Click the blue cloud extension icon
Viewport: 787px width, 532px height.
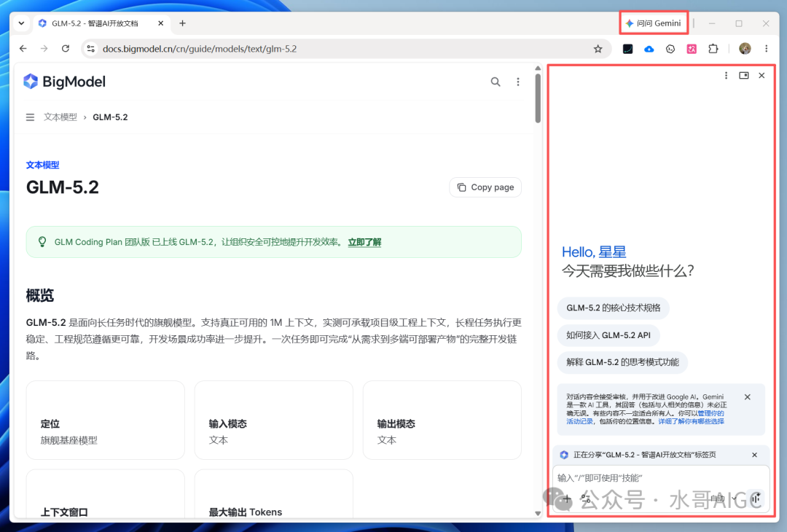(649, 49)
